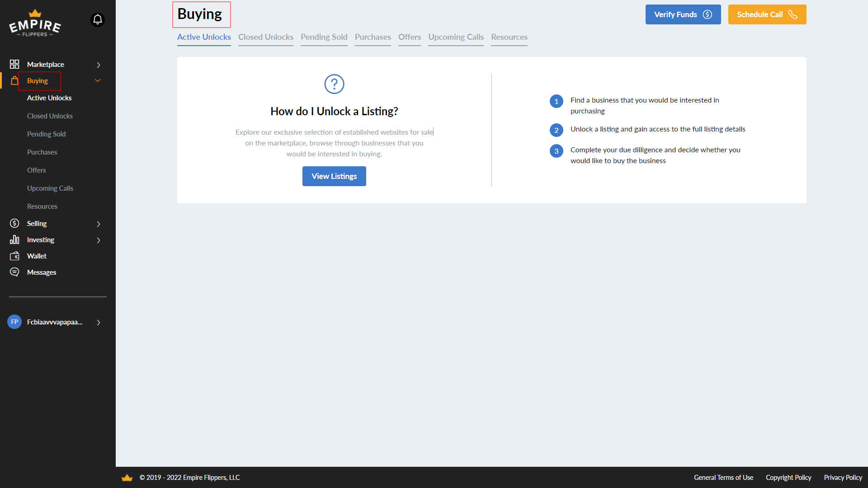Click 'Unlock a listing and gain access' text
The width and height of the screenshot is (868, 488).
pyautogui.click(x=658, y=129)
